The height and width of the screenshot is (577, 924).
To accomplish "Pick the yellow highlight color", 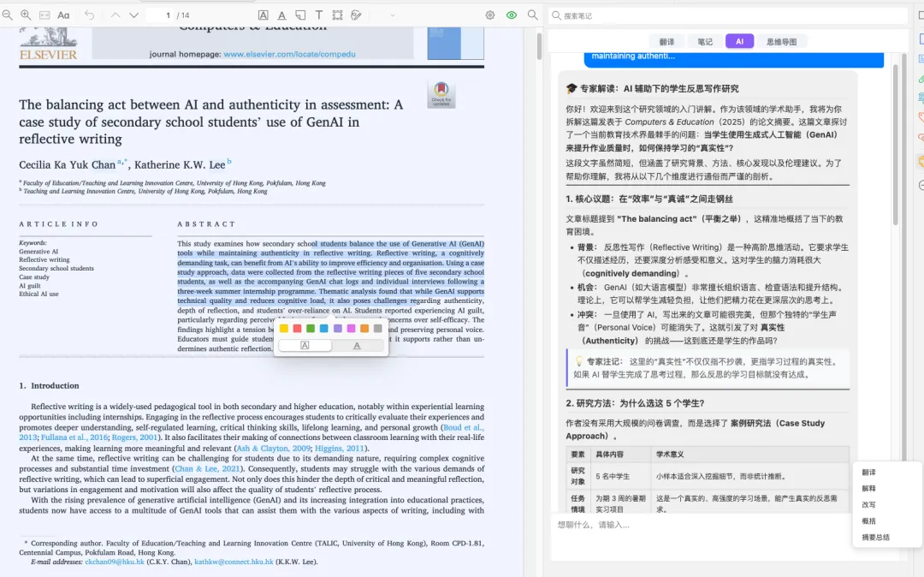I will tap(283, 328).
